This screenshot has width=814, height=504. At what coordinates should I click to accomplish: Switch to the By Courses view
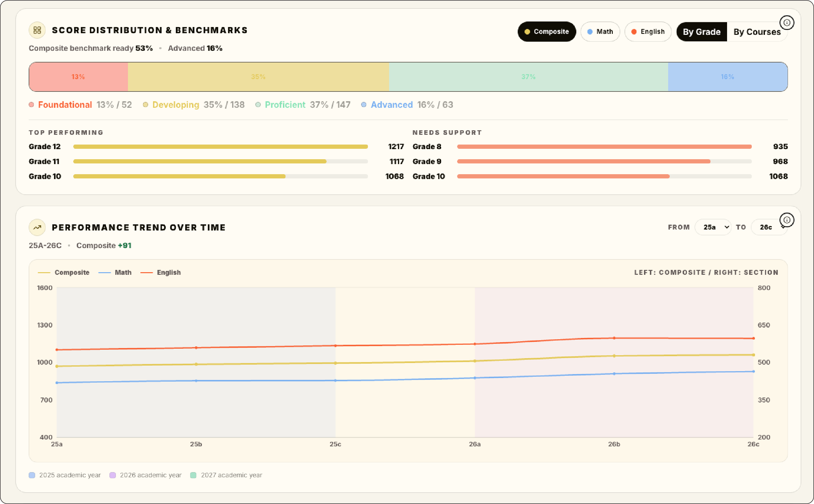(x=757, y=32)
